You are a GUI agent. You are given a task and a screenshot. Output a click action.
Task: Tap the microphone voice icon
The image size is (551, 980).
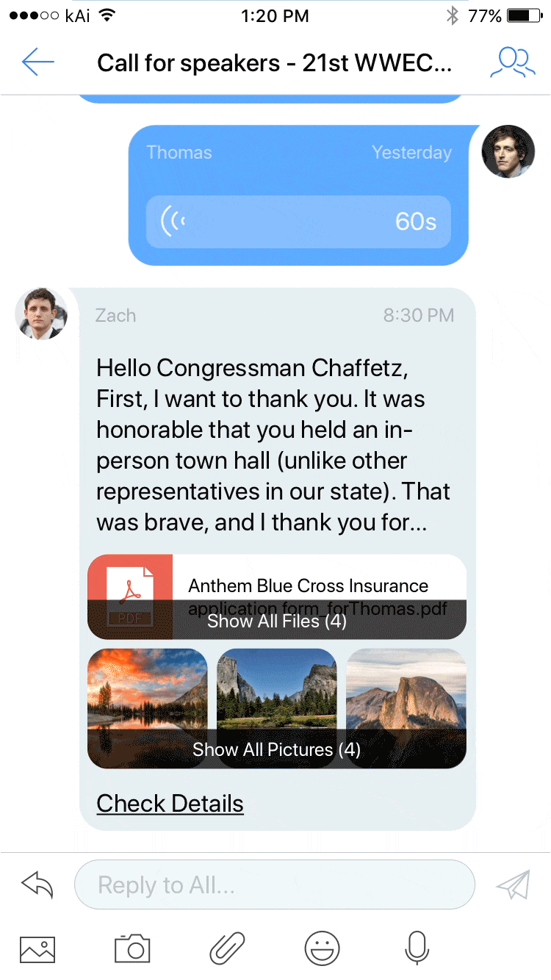point(417,948)
